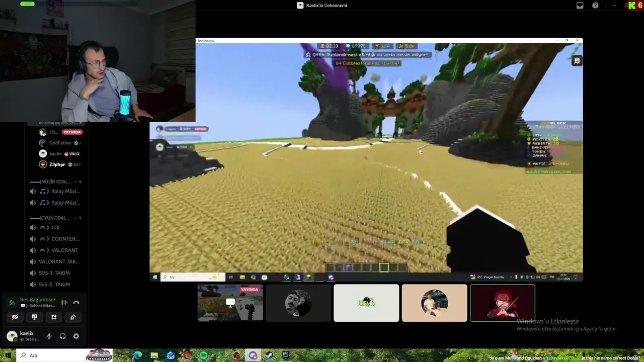Select GodFather in the voice channel list

click(61, 143)
